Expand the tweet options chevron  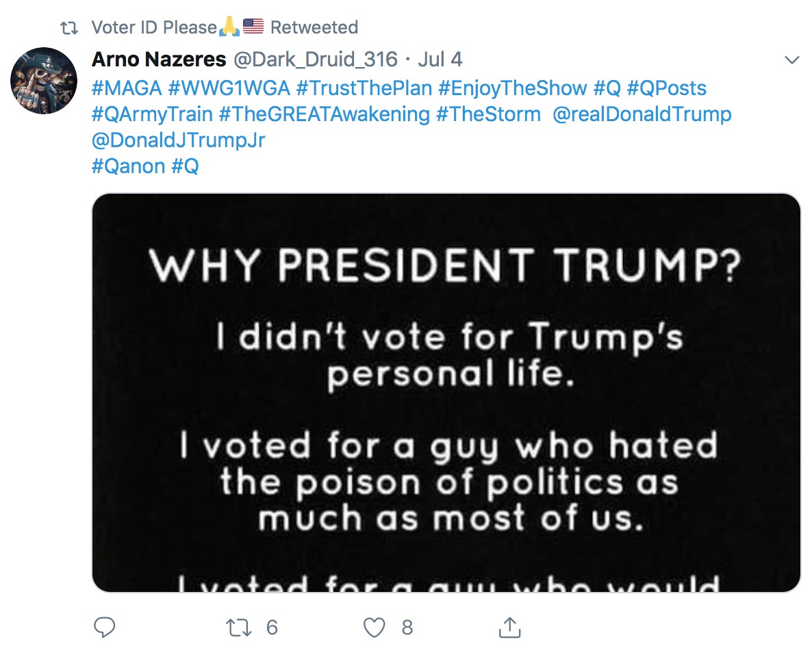point(791,60)
